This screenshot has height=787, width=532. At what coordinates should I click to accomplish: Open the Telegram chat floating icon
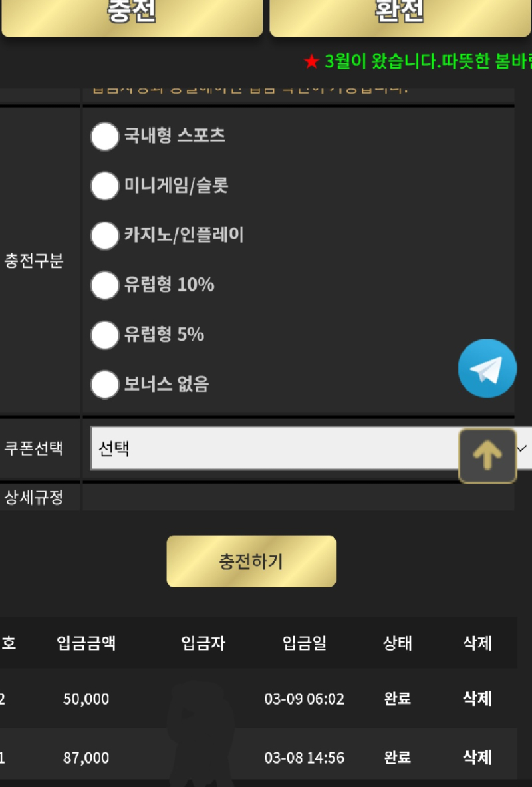pos(487,369)
